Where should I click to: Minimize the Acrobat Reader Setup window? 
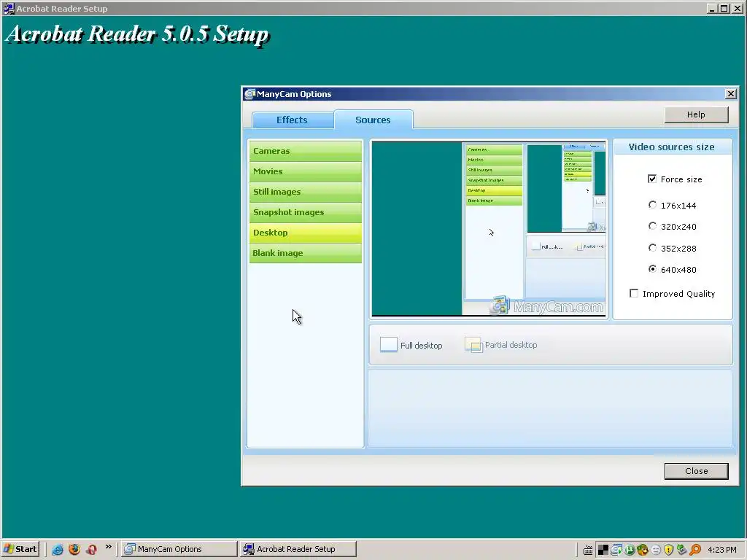[x=713, y=8]
